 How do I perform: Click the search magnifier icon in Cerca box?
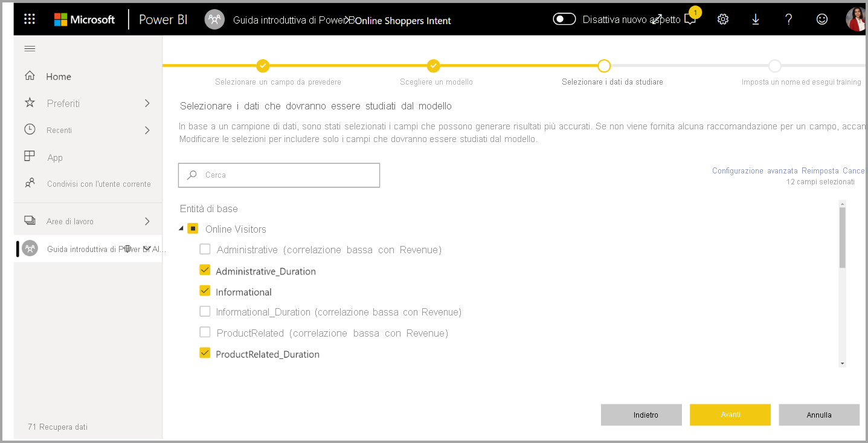point(192,175)
